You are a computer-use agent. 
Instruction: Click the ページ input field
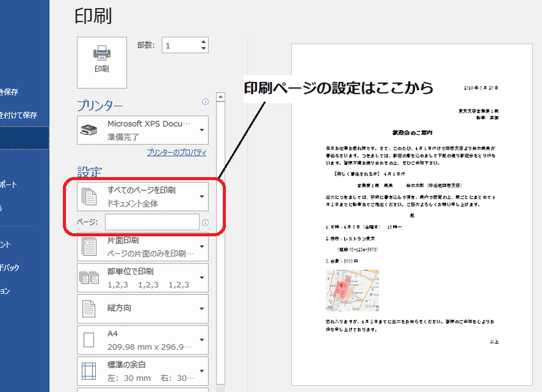tap(152, 222)
